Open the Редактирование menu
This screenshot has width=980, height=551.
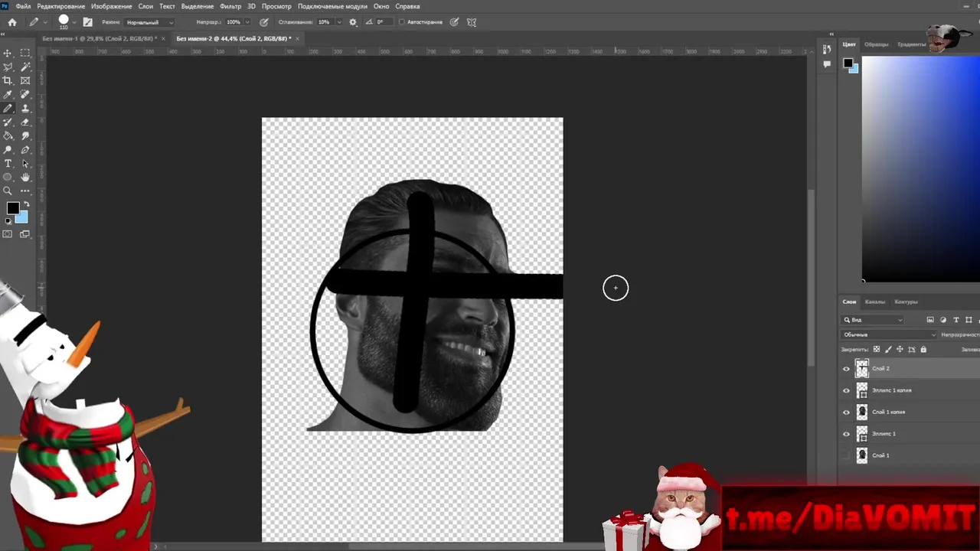(60, 6)
